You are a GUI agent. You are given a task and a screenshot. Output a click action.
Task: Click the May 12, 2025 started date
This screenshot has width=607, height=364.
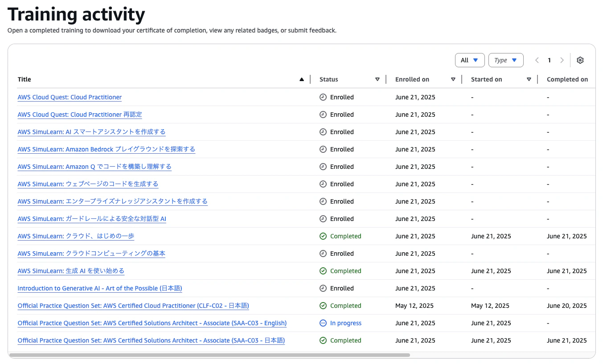[x=490, y=306]
